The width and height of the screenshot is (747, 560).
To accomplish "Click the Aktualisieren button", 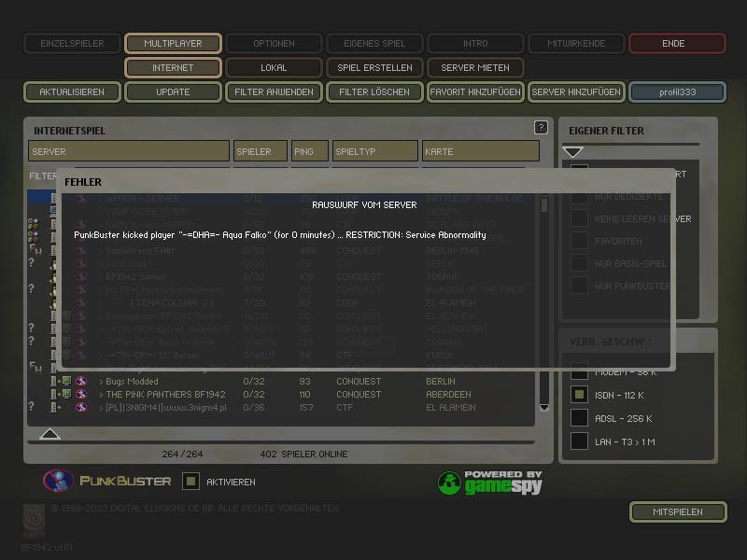I will (x=72, y=92).
